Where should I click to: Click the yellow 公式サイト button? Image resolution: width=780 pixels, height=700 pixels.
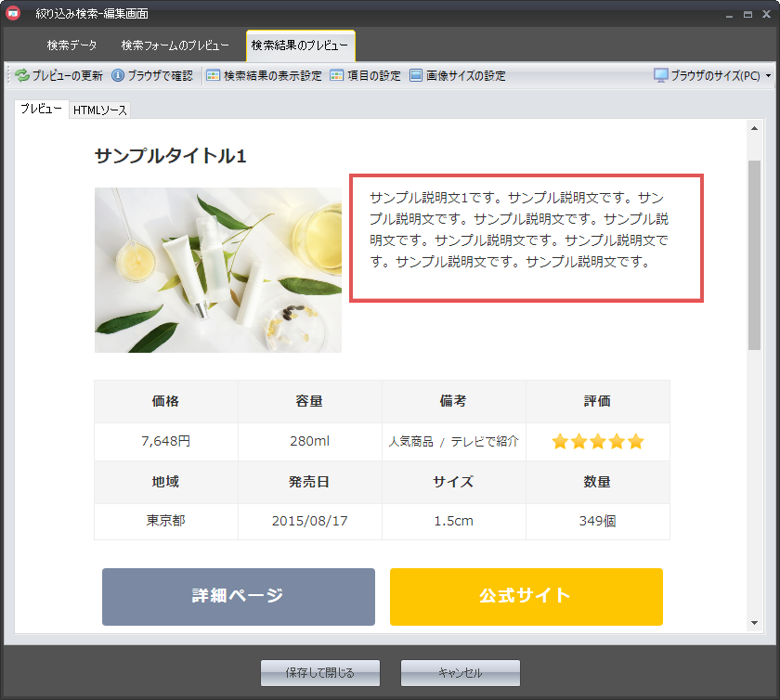526,596
